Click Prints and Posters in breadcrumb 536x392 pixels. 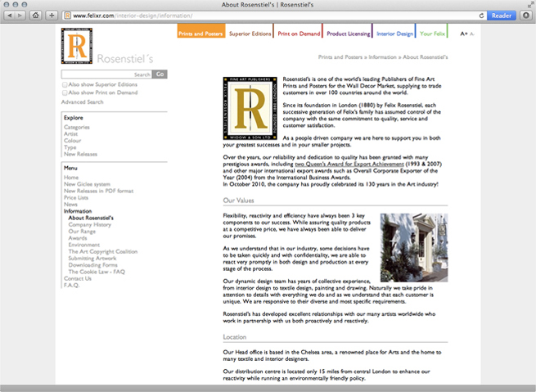click(340, 57)
